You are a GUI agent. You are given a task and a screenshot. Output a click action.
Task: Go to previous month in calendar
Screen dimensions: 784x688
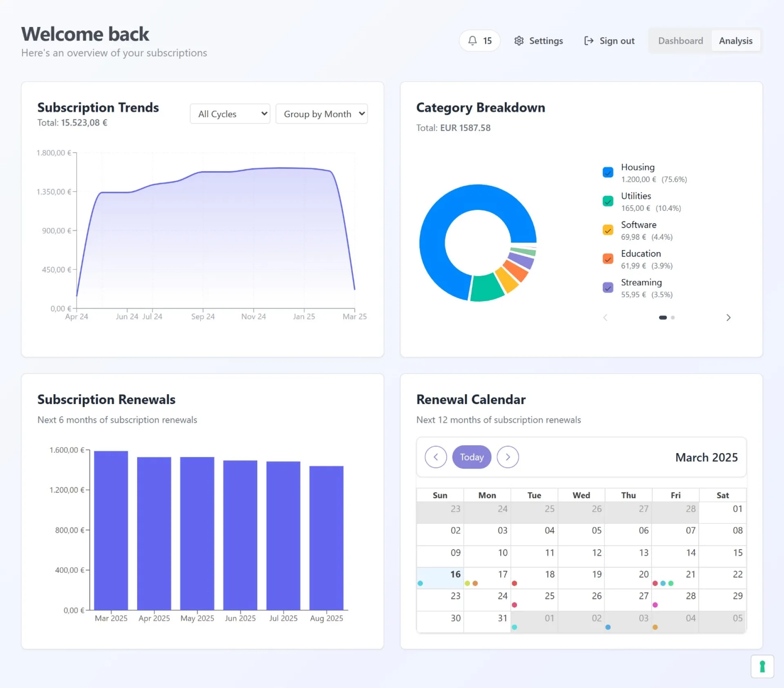pyautogui.click(x=436, y=457)
